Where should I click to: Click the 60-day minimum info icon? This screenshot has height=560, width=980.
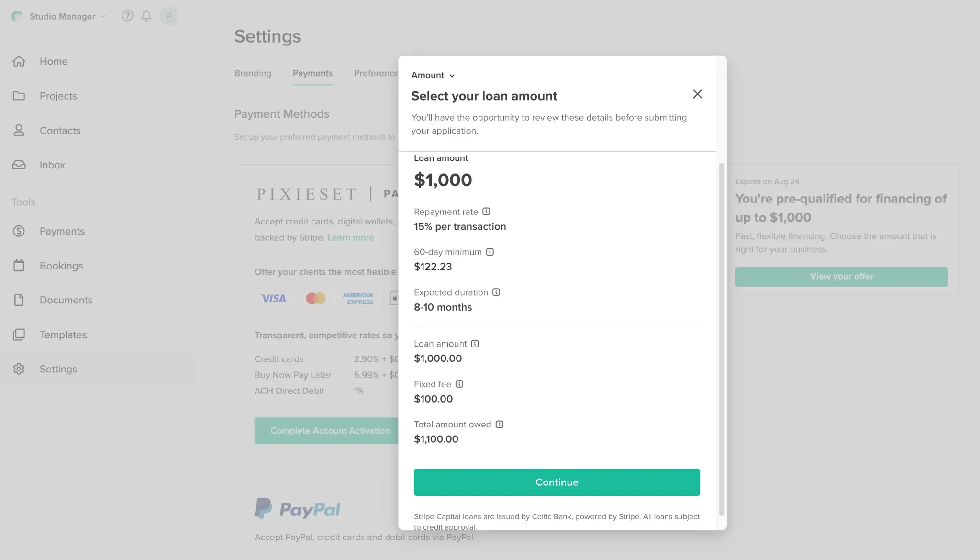(490, 252)
